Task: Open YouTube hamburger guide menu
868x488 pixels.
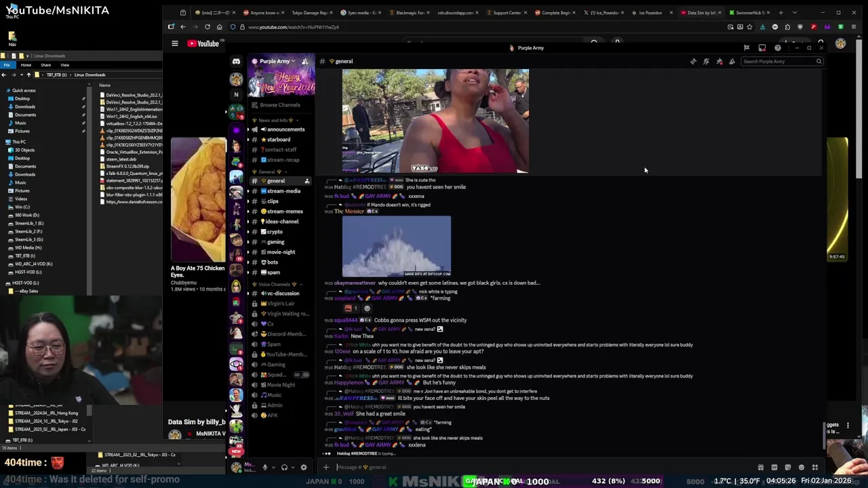Action: point(175,43)
